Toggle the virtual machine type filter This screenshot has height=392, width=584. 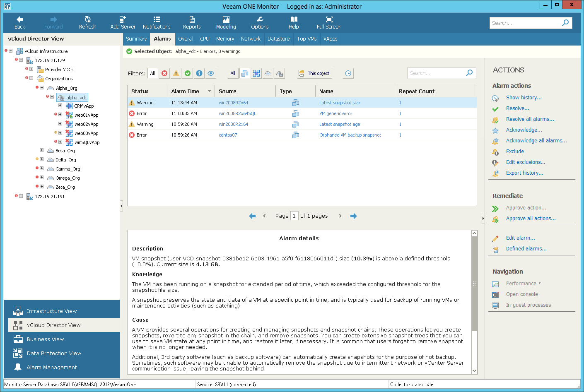coord(245,73)
